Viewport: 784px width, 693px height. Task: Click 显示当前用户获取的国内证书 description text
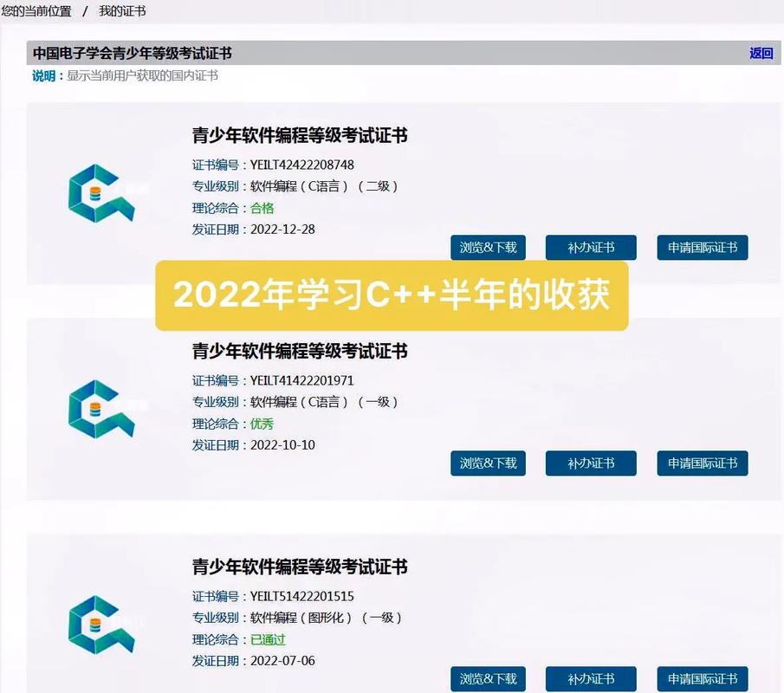142,75
